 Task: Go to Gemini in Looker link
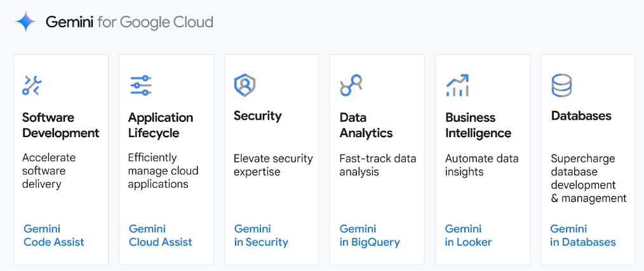point(468,235)
